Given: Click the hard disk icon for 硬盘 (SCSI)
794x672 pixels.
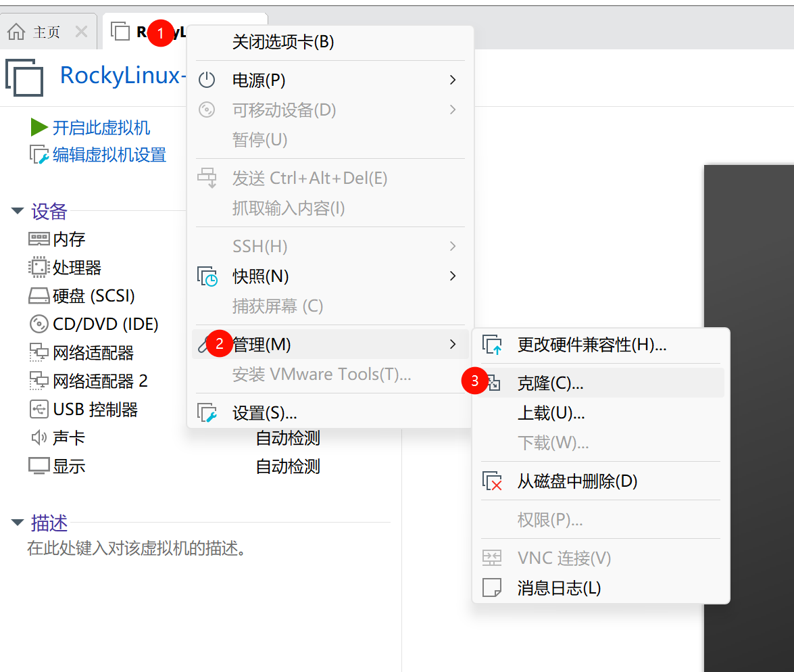Looking at the screenshot, I should click(39, 296).
